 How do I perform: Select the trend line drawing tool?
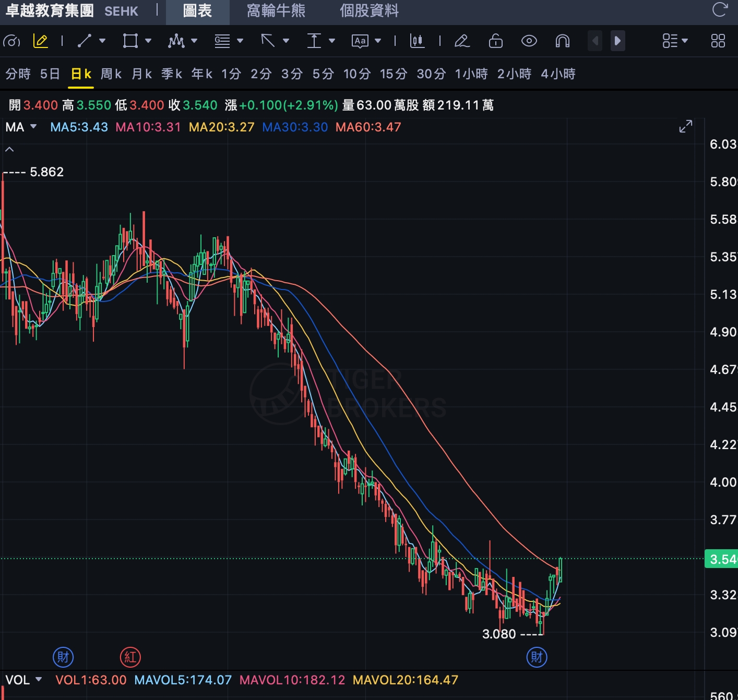[84, 41]
